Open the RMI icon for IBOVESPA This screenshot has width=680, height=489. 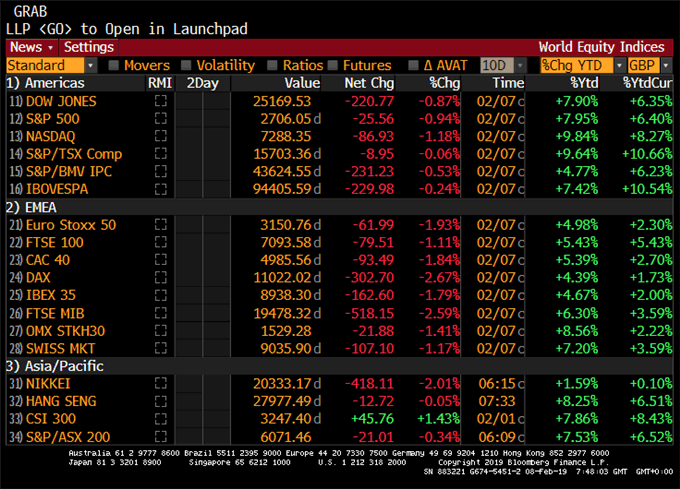(160, 189)
